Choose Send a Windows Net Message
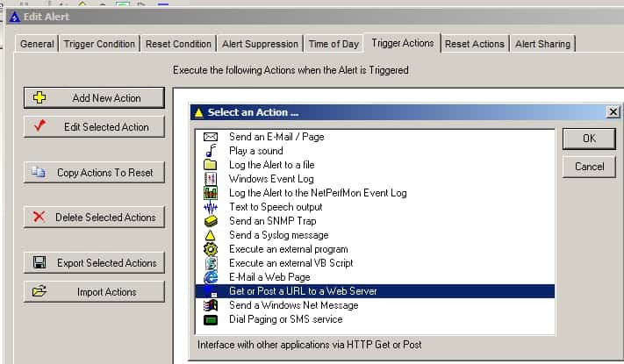This screenshot has height=364, width=624. pyautogui.click(x=375, y=305)
